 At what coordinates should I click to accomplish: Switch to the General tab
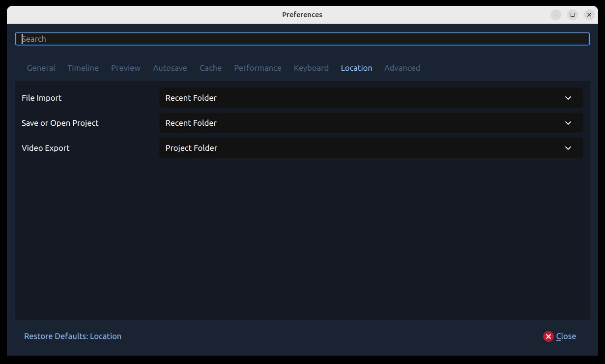tap(41, 68)
